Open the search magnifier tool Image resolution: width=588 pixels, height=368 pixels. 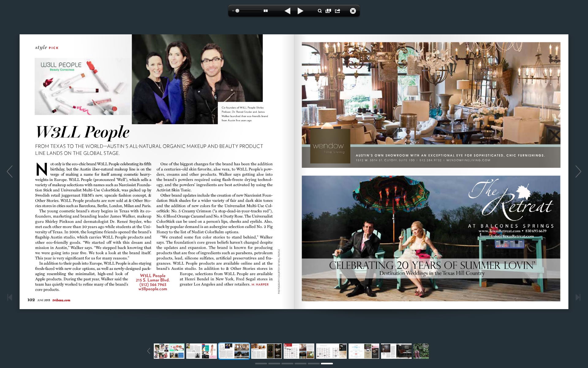pos(320,11)
